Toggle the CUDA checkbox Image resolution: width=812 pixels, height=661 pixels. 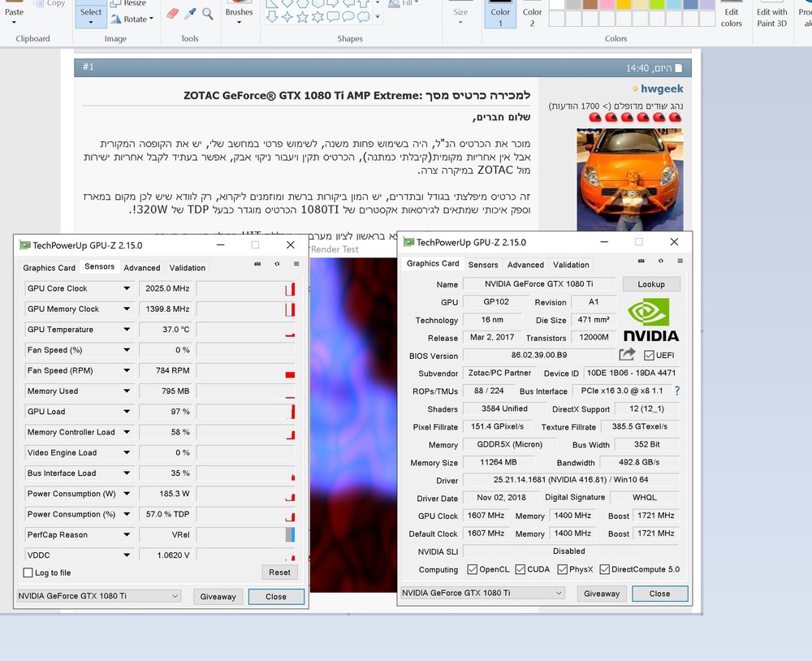click(520, 569)
